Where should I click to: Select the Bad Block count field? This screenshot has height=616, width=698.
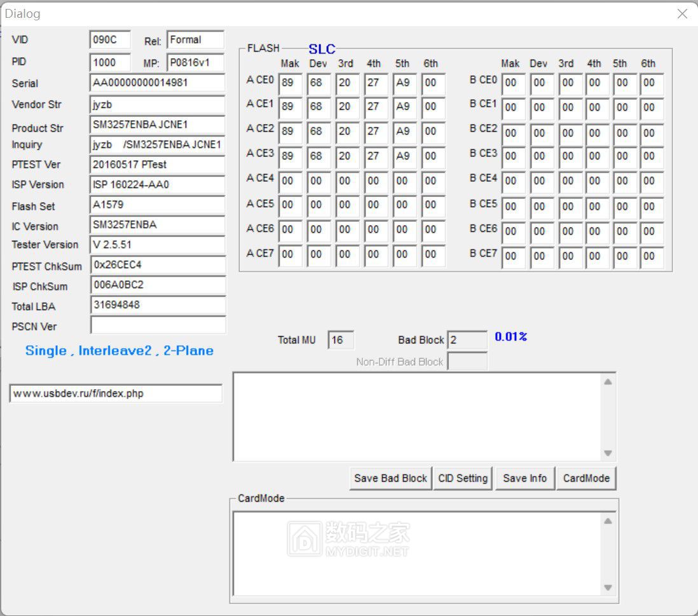point(467,340)
